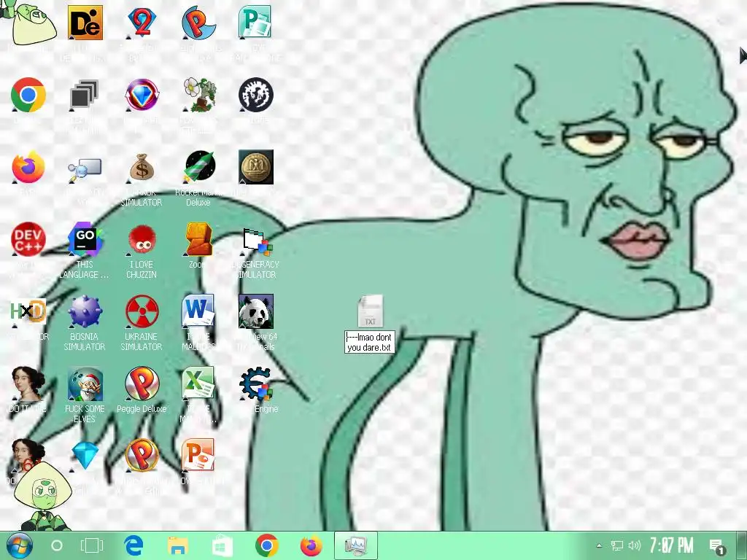Open the light blue diamond desktop icon
This screenshot has height=560, width=747.
(85, 455)
